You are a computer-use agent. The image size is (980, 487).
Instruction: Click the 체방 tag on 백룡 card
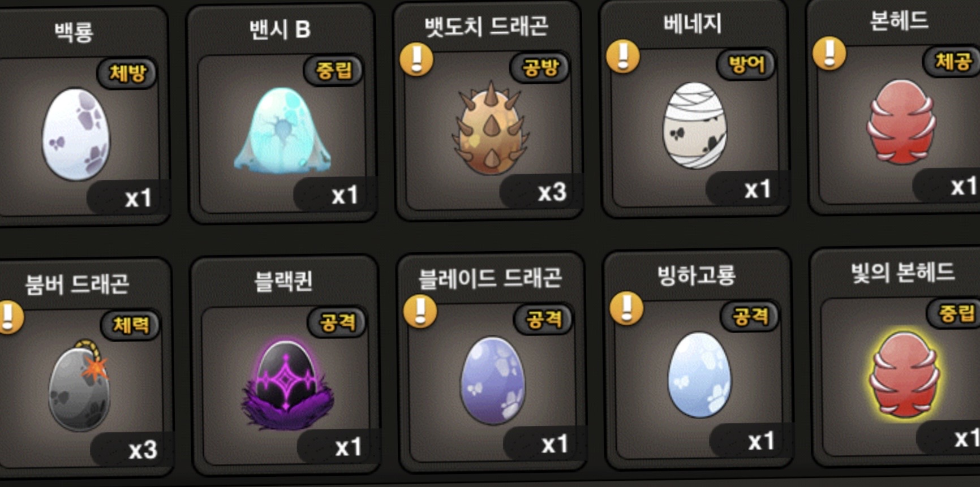[x=127, y=73]
